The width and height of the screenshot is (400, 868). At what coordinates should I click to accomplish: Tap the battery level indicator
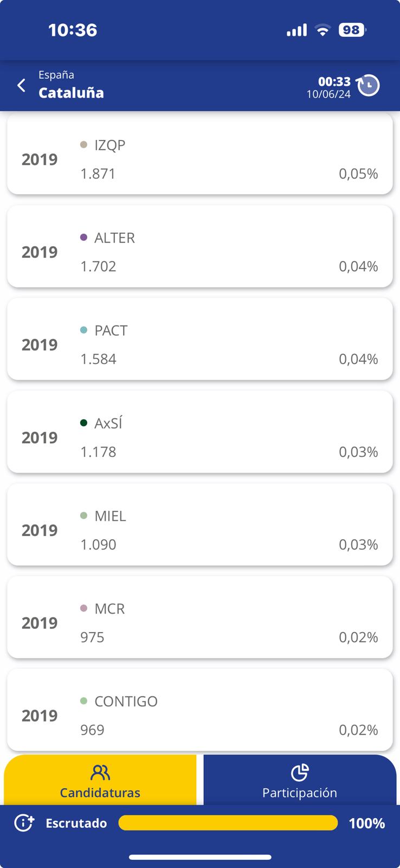tap(352, 30)
